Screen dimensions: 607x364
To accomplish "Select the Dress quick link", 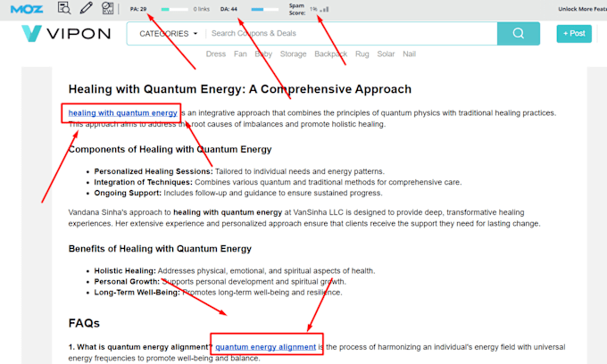I will [x=216, y=54].
